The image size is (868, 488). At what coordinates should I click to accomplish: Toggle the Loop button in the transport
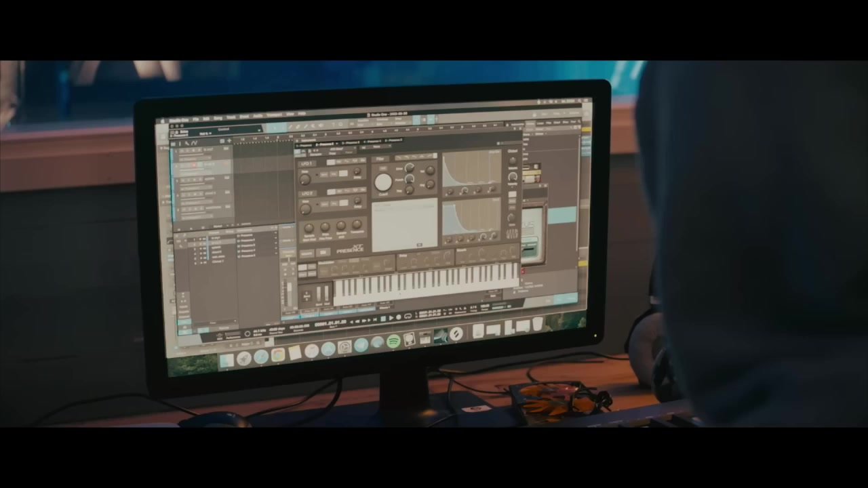(x=408, y=317)
